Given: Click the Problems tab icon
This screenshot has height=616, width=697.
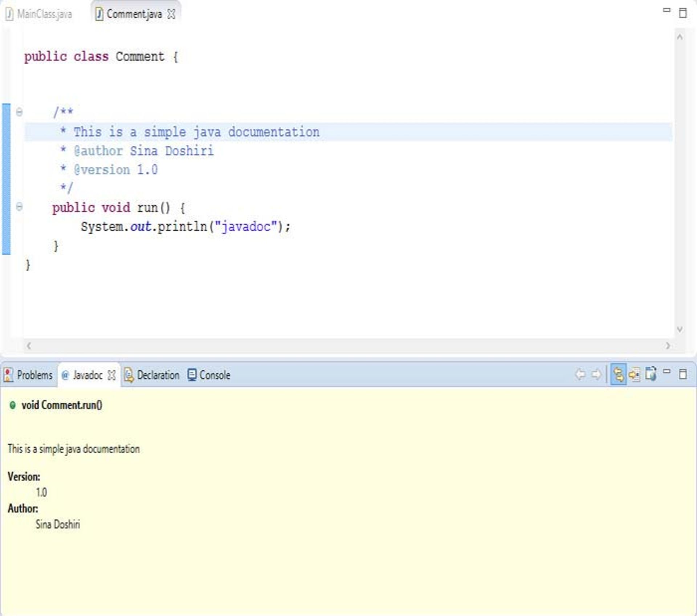Looking at the screenshot, I should (8, 375).
